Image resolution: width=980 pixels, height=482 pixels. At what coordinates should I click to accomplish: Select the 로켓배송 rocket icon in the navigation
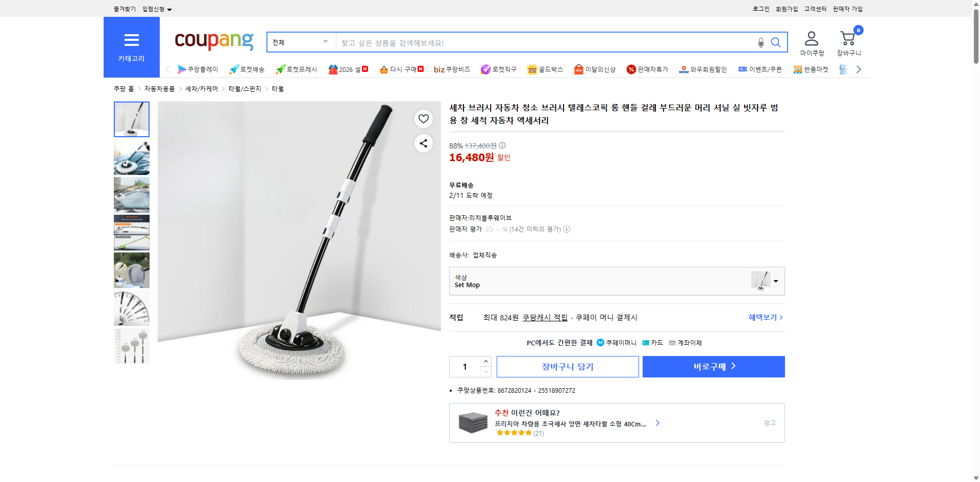point(233,69)
